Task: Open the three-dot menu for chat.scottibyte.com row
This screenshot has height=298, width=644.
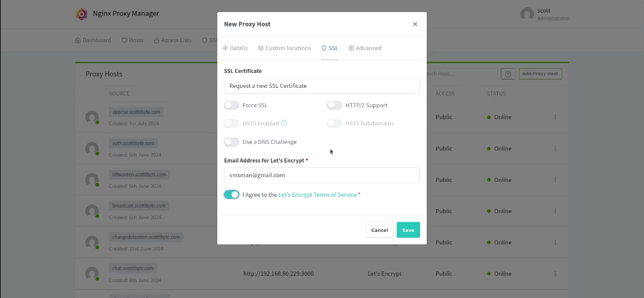Action: click(x=555, y=273)
